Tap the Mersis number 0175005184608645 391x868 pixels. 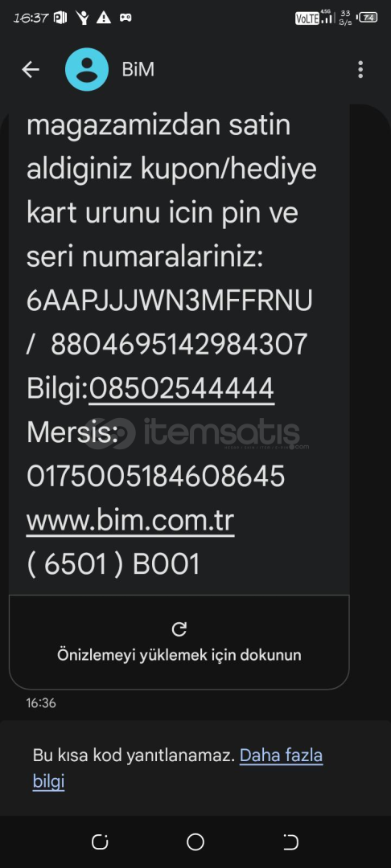(156, 476)
